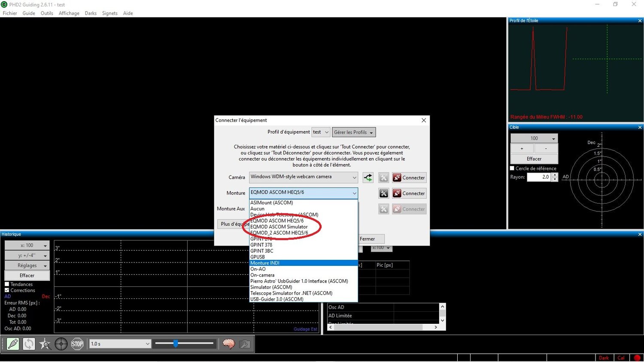The height and width of the screenshot is (362, 644).
Task: Click the STOP icon in the toolbar
Action: [77, 344]
